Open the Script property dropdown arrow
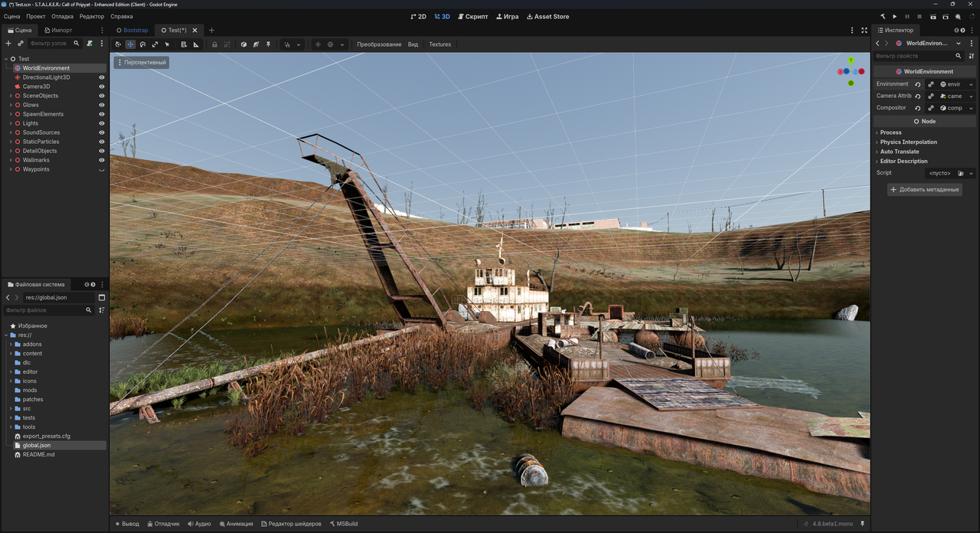The height and width of the screenshot is (533, 980). pyautogui.click(x=972, y=173)
